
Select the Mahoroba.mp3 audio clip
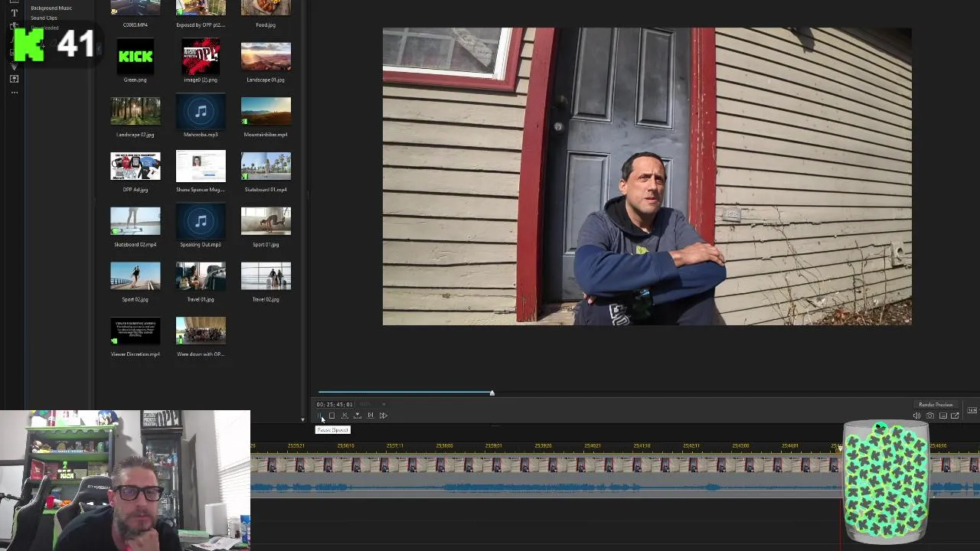(201, 112)
